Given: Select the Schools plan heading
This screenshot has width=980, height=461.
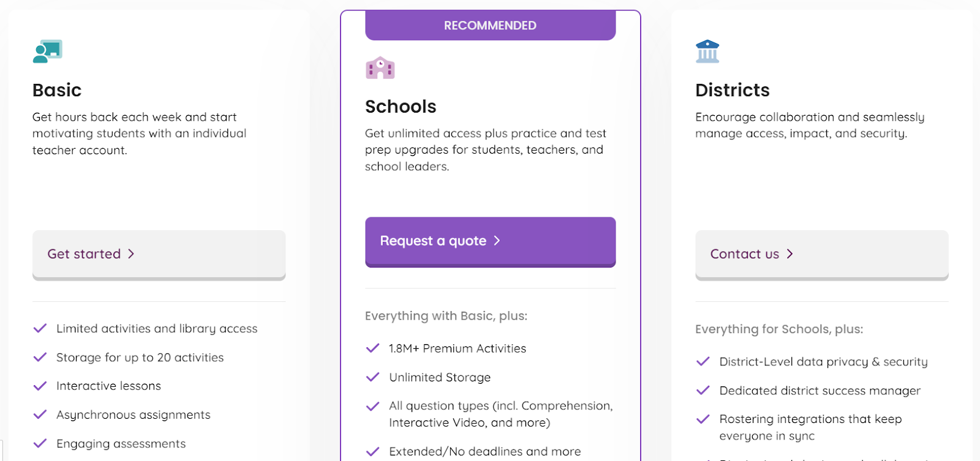Looking at the screenshot, I should tap(401, 107).
